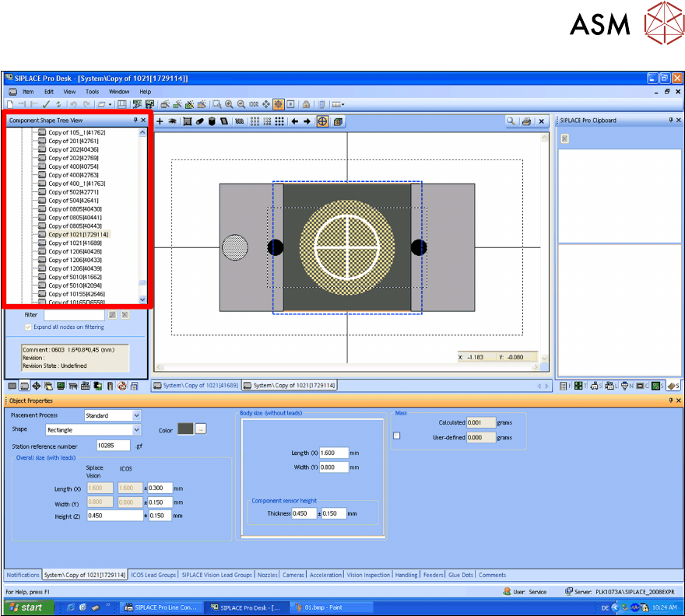Click the left arrow navigation icon
685x616 pixels.
coord(294,121)
